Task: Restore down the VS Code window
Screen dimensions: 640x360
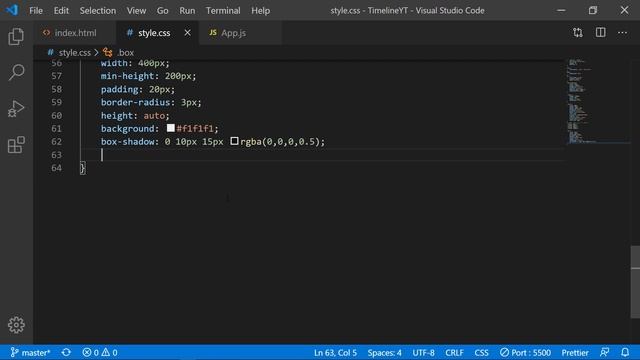Action: tap(593, 10)
